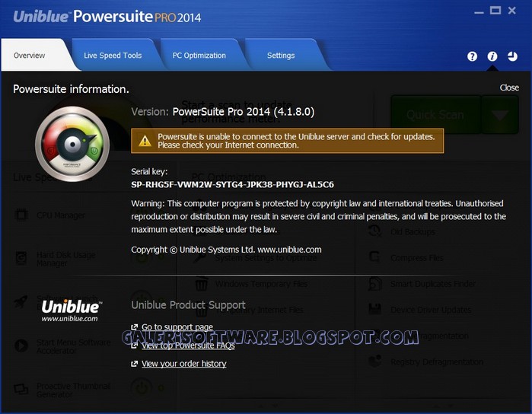Click the Uniblue Product Support heading
Image resolution: width=532 pixels, height=414 pixels.
(188, 304)
